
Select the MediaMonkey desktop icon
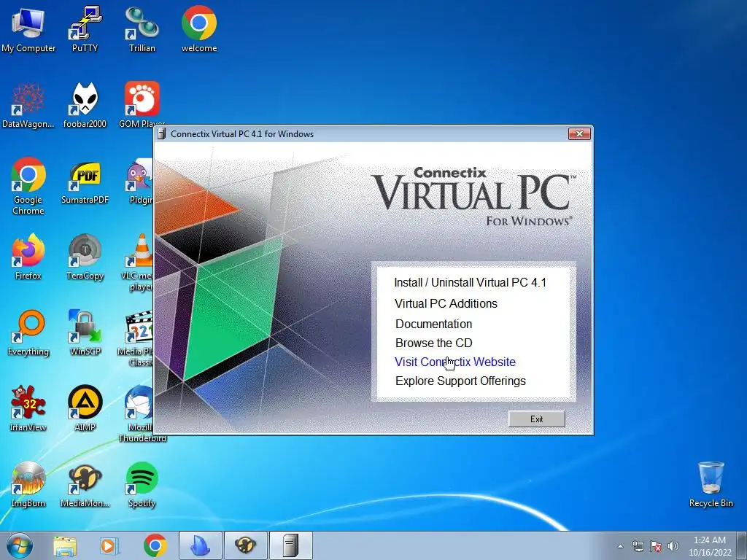click(x=85, y=484)
